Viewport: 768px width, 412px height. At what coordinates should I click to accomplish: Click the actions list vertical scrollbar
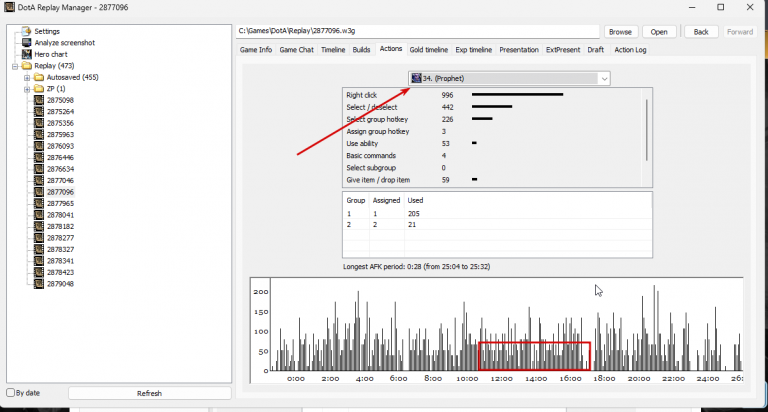(647, 130)
